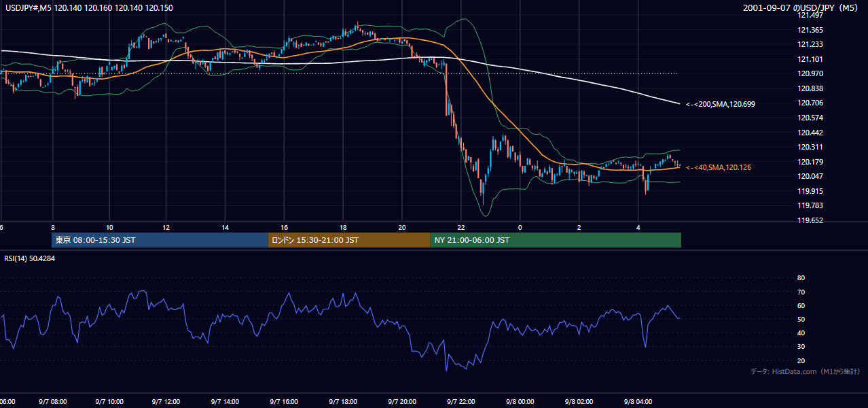Click the RSI 50 level label
Viewport: 868px width, 408px height.
point(801,319)
